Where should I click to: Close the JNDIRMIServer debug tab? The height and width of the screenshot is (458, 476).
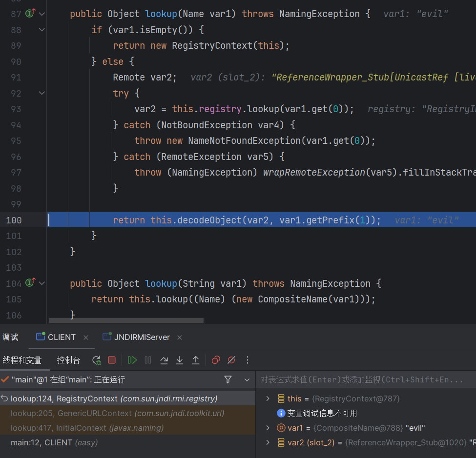pos(180,338)
